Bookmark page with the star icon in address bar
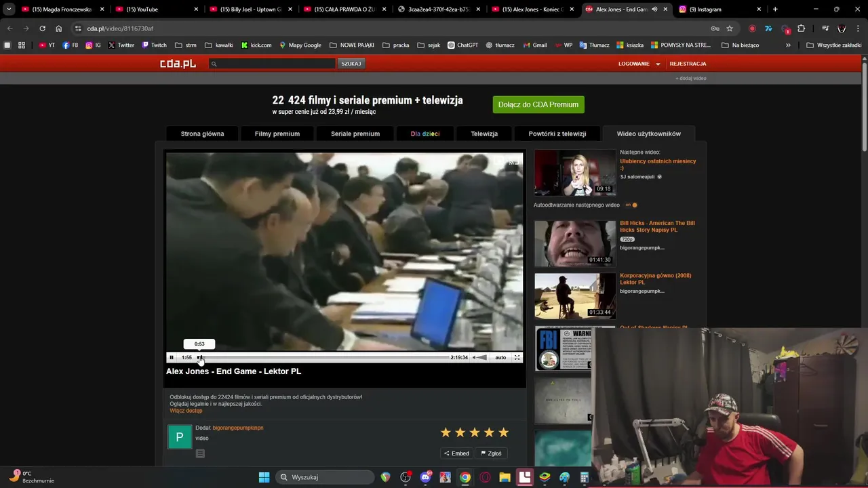This screenshot has width=868, height=488. (730, 28)
